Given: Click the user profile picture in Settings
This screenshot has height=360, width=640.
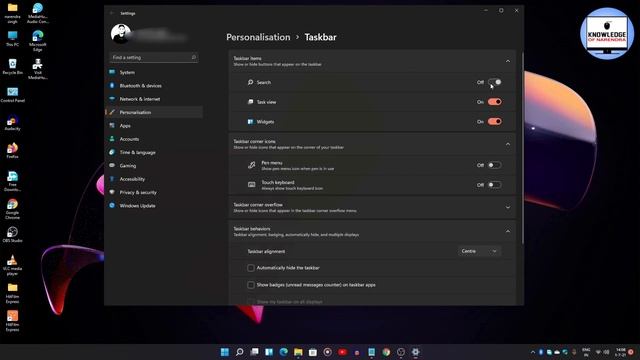Looking at the screenshot, I should point(121,34).
